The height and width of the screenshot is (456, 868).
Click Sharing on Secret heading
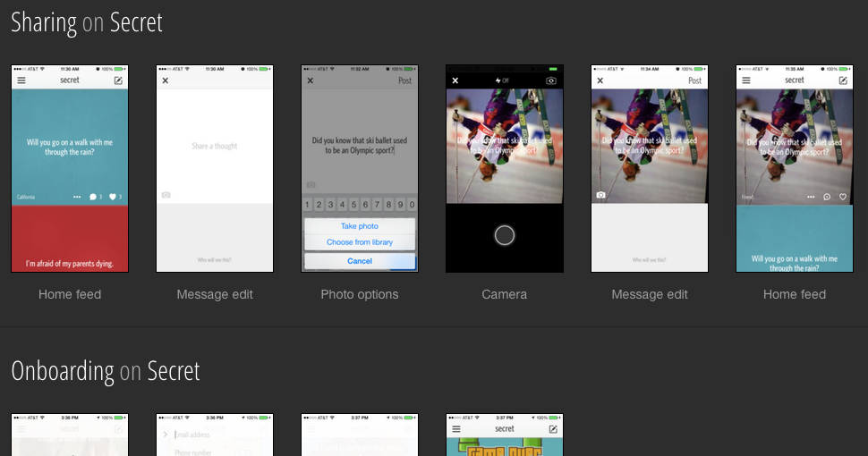pyautogui.click(x=87, y=22)
